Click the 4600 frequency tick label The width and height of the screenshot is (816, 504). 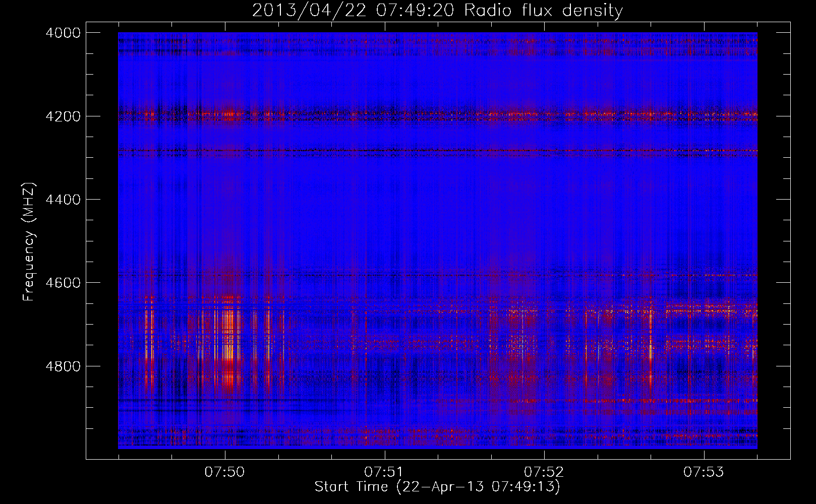pos(63,283)
